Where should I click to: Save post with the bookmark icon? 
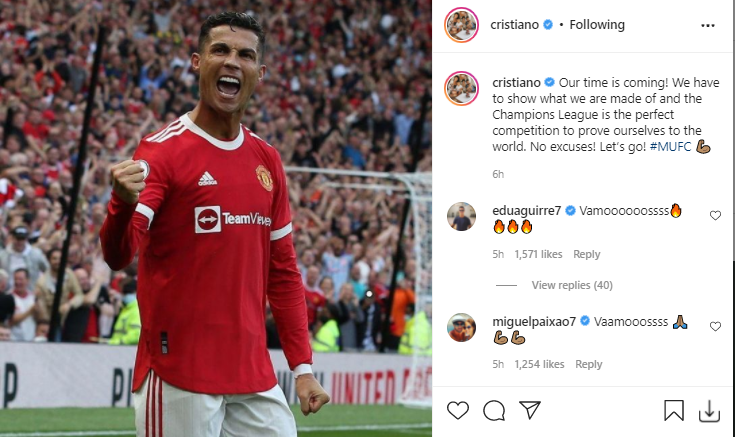(674, 410)
